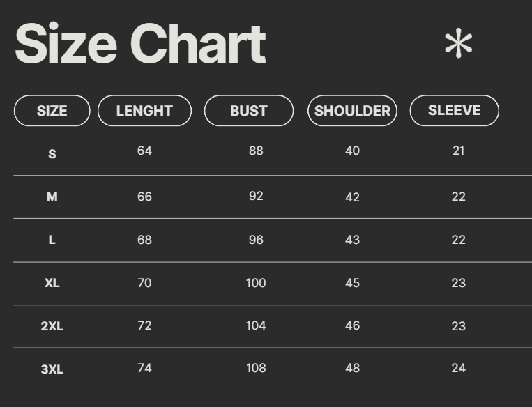
Task: Click the bust value 108
Action: click(x=256, y=368)
